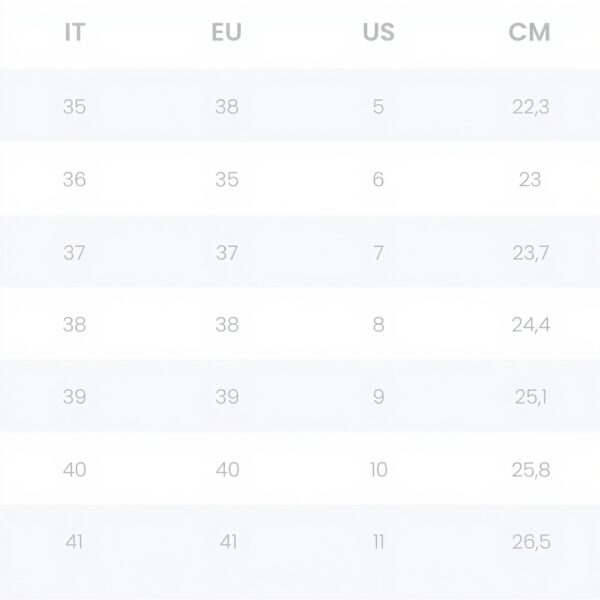Screen dimensions: 600x600
Task: Click size 41 in the EU column
Action: click(x=227, y=542)
